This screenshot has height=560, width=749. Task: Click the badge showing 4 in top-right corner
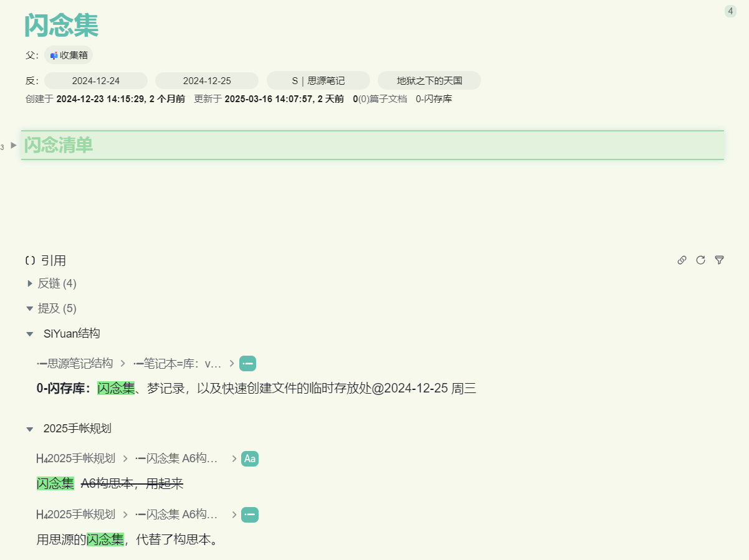[730, 11]
